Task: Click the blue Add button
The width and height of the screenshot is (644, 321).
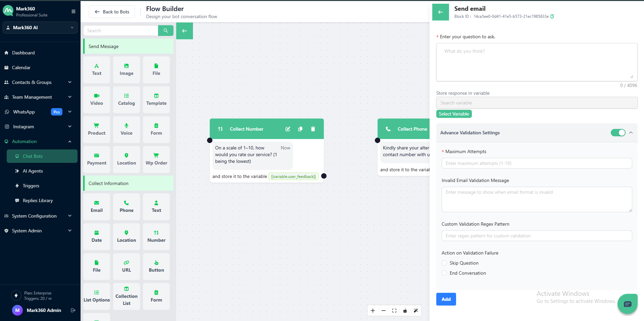Action: click(446, 299)
